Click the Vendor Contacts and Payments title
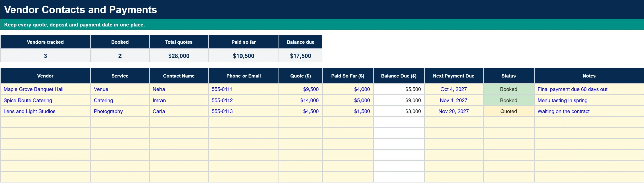 (80, 10)
